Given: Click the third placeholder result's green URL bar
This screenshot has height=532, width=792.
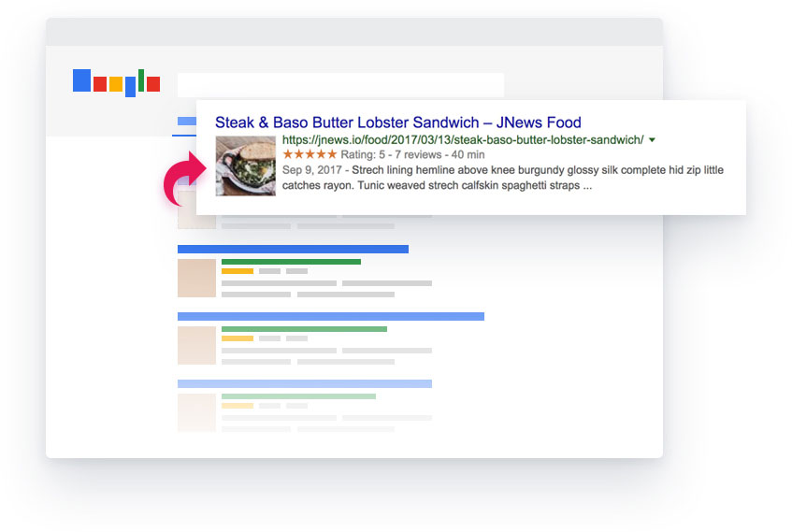Looking at the screenshot, I should click(x=298, y=396).
